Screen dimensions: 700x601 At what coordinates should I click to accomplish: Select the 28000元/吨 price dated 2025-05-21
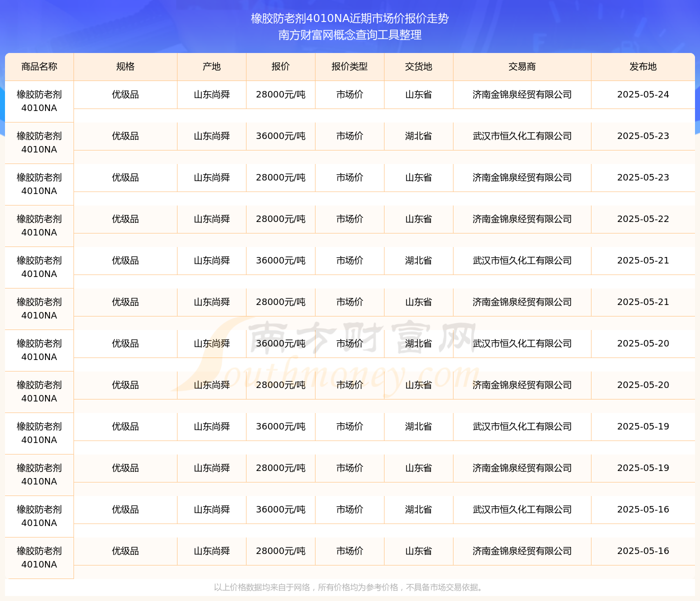pyautogui.click(x=281, y=302)
